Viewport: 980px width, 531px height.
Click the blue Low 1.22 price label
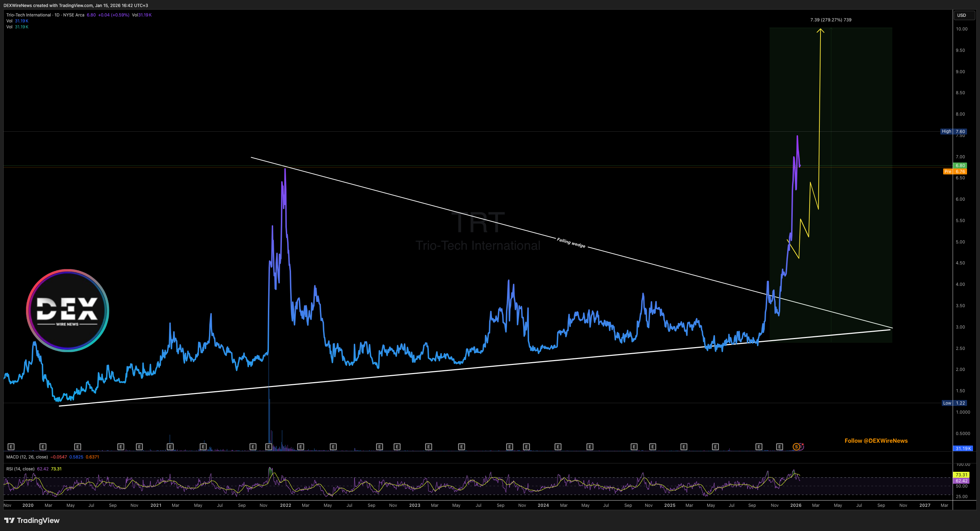tap(954, 403)
